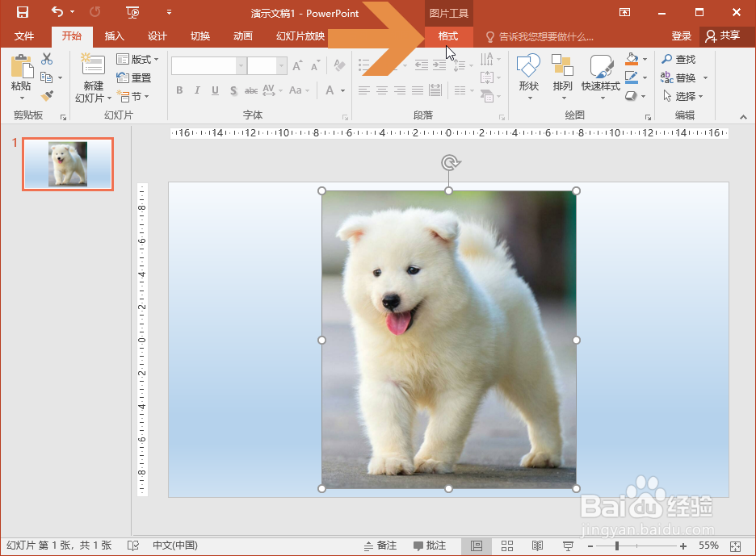This screenshot has height=556, width=756.
Task: Switch to the 插入 (Insert) tab
Action: click(113, 36)
